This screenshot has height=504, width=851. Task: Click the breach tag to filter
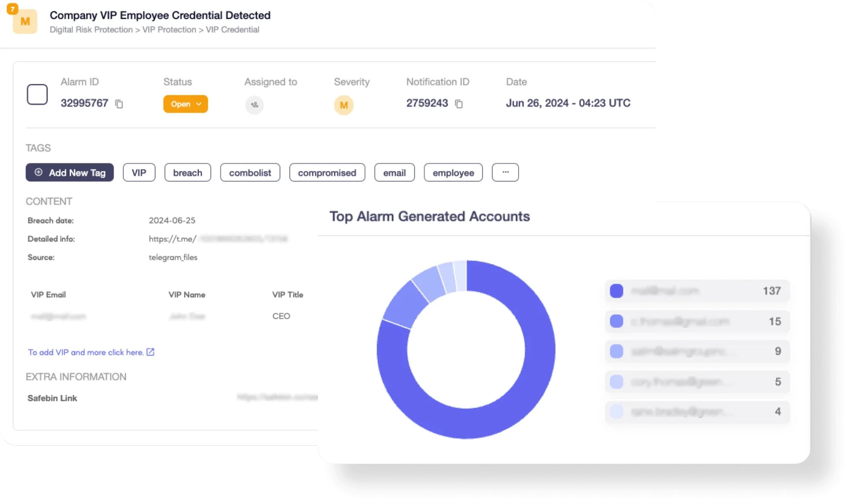(187, 173)
